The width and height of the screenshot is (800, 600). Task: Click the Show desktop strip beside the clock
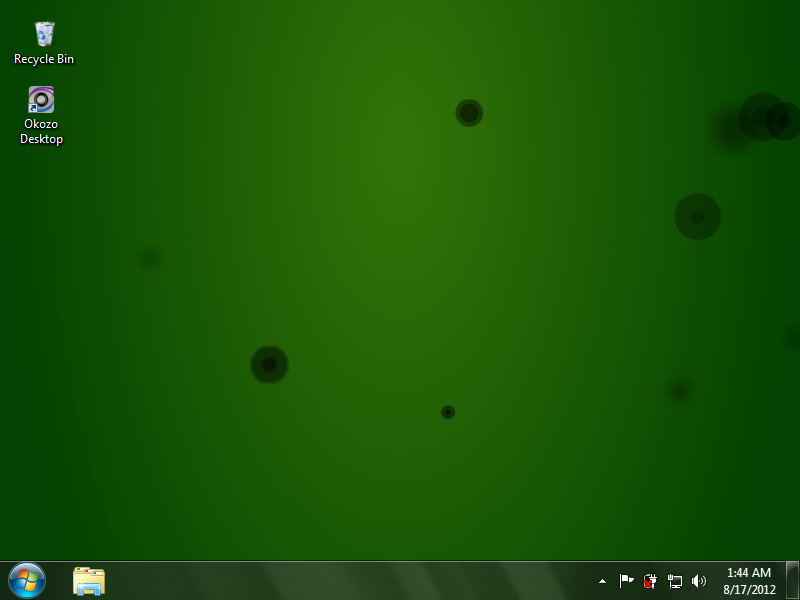tap(792, 581)
